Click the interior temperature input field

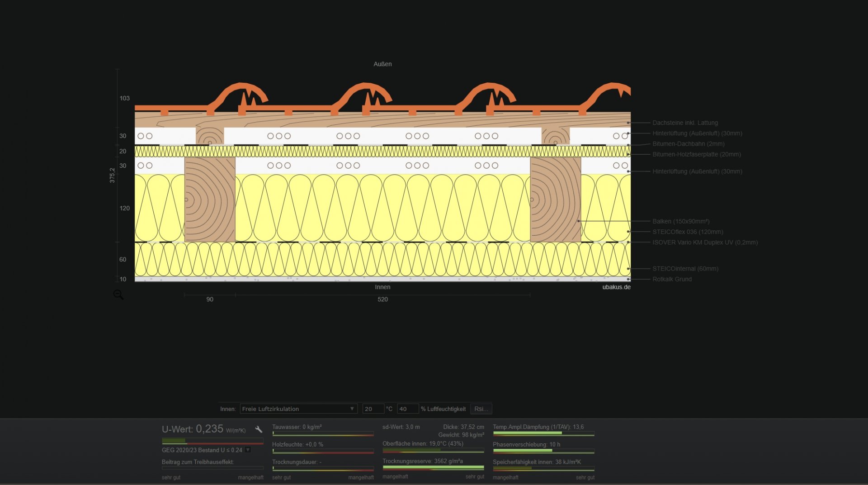point(373,409)
